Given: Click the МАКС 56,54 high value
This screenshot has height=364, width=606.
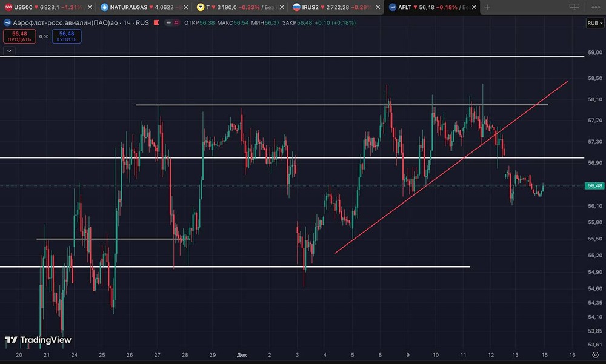Looking at the screenshot, I should 233,23.
